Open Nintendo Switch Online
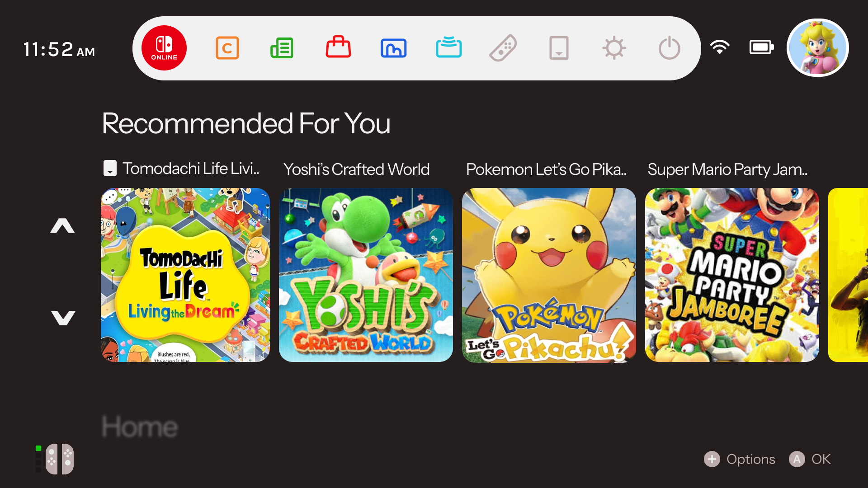Viewport: 868px width, 488px height. (164, 48)
